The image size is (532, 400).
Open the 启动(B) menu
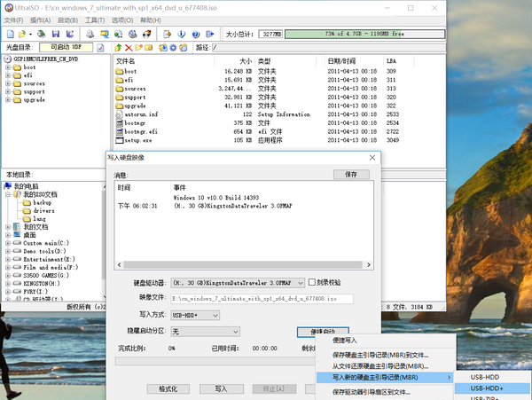click(67, 20)
